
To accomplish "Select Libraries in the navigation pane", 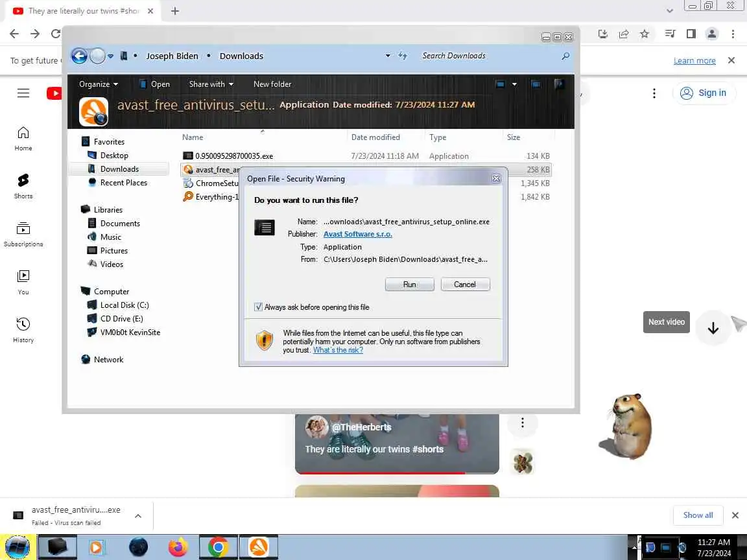I will tap(108, 209).
